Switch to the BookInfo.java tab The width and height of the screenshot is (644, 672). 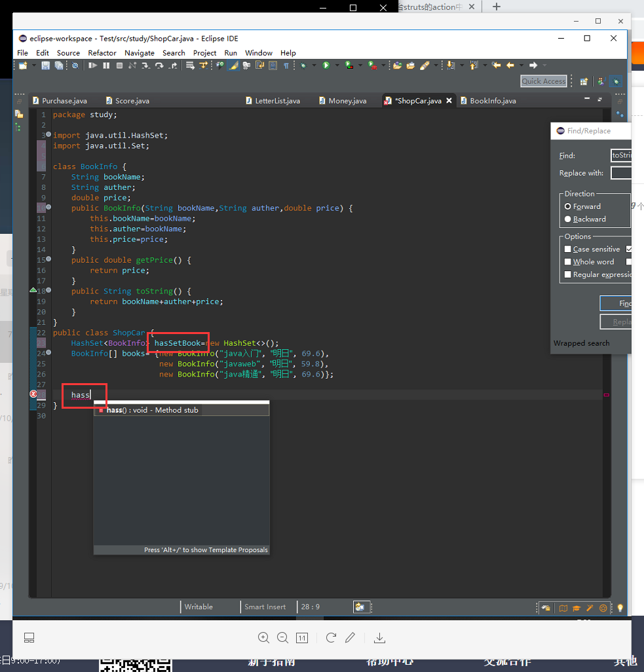click(x=489, y=101)
